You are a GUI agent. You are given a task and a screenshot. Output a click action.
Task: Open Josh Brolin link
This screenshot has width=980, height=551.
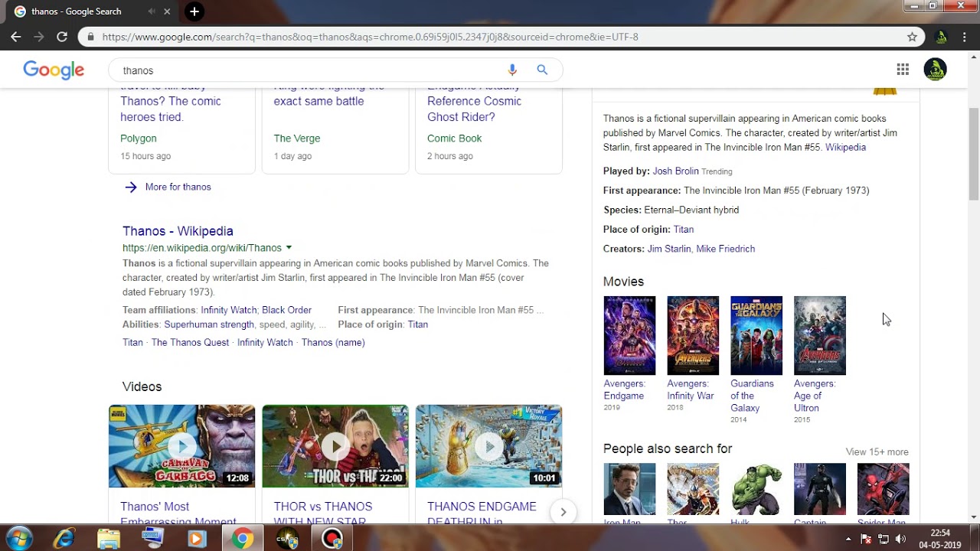(675, 171)
